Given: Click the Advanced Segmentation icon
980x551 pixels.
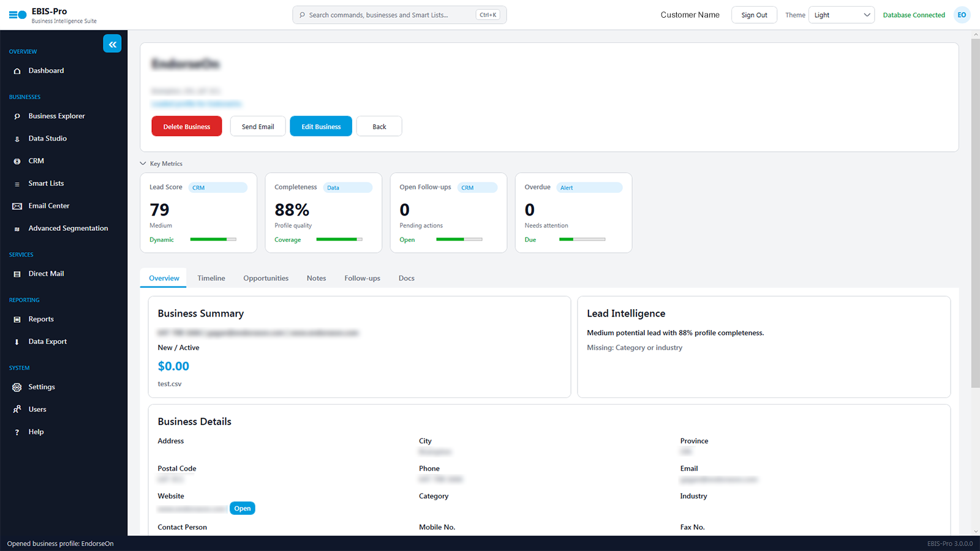Looking at the screenshot, I should coord(17,229).
